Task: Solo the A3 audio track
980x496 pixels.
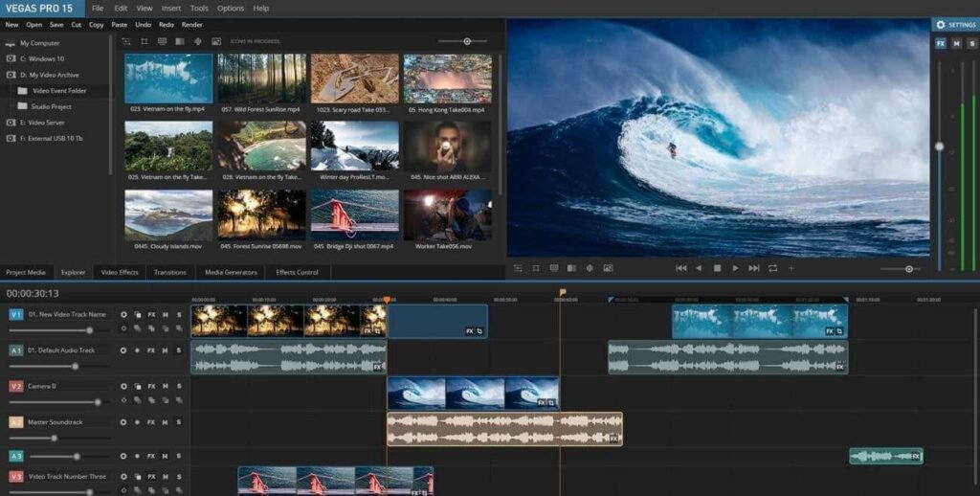Action: pos(179,457)
